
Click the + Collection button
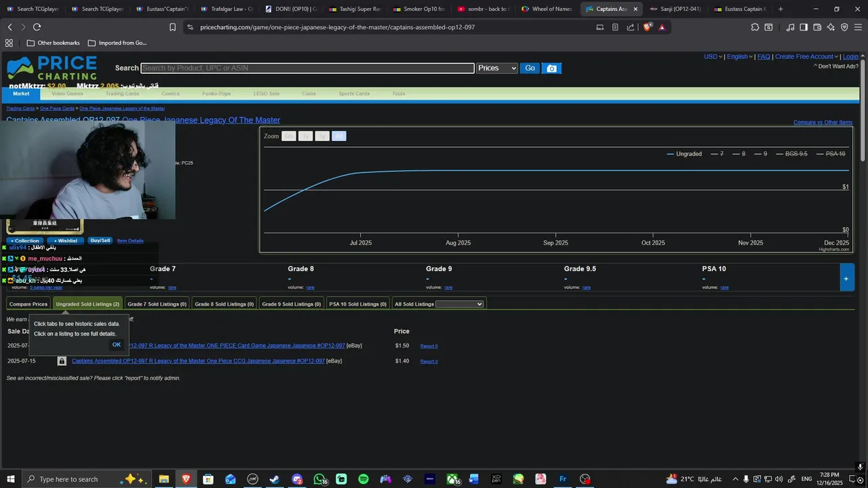point(25,241)
